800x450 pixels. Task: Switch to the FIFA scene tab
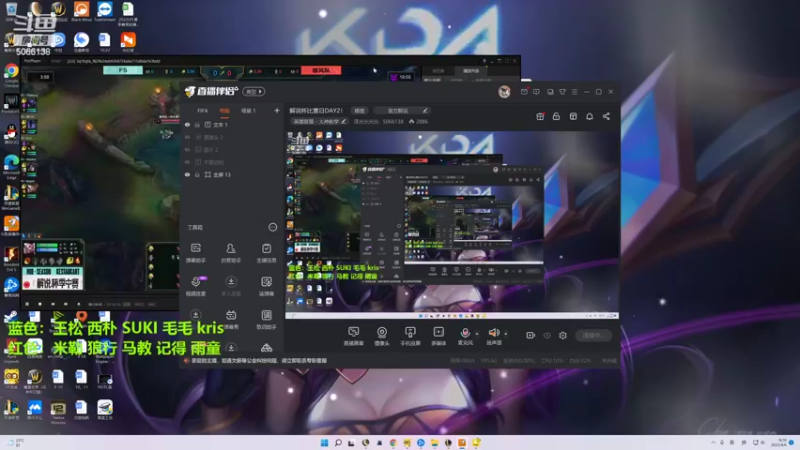[x=203, y=111]
